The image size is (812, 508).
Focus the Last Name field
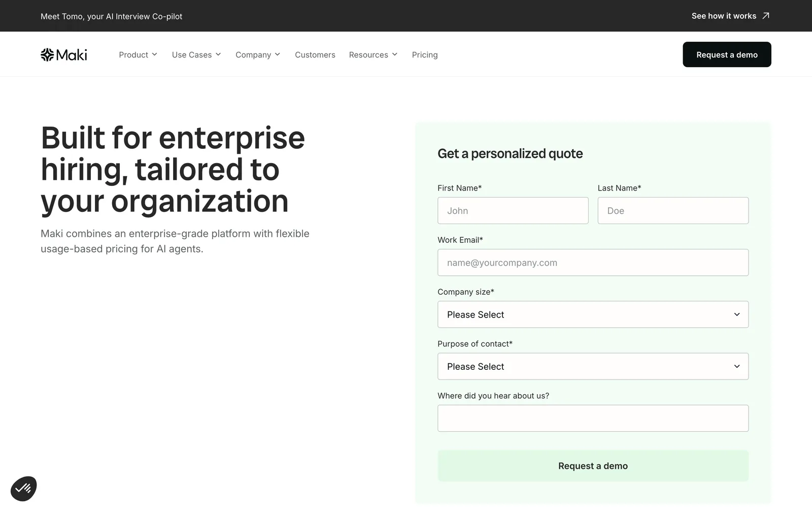(673, 210)
